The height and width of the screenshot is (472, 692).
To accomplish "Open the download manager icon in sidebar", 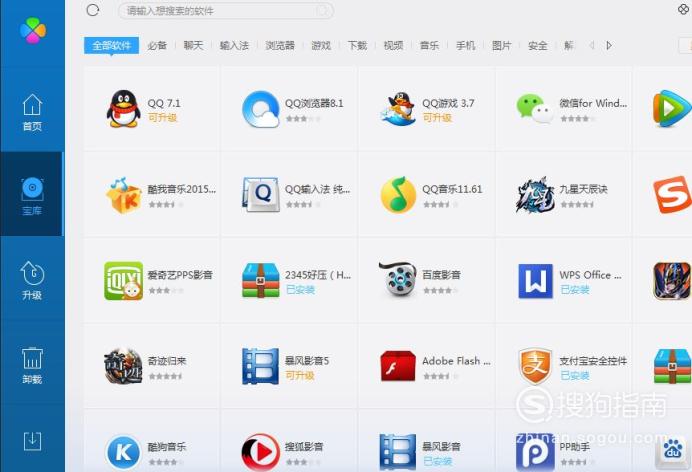I will pos(32,441).
